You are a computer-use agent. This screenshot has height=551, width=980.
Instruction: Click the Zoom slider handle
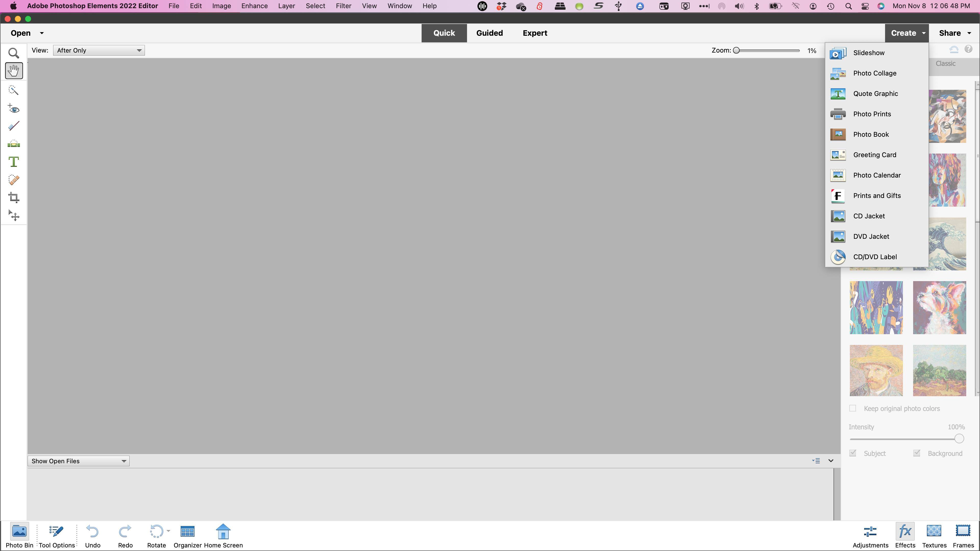click(736, 50)
